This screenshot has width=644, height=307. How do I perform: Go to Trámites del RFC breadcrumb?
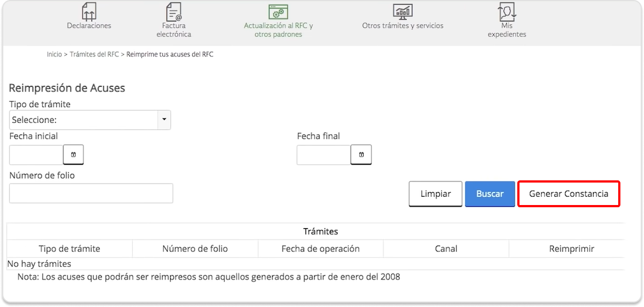(94, 54)
